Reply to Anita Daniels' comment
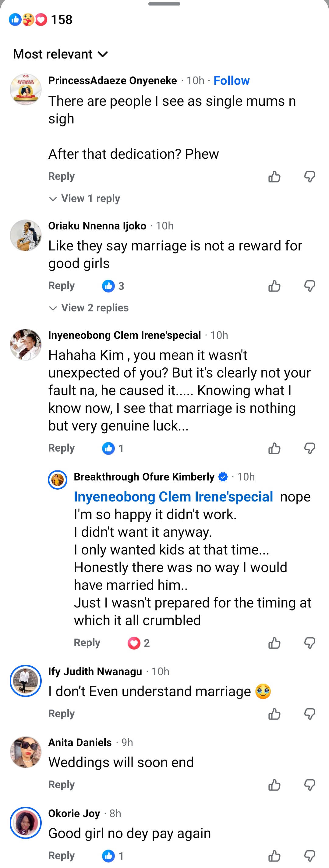Image resolution: width=329 pixels, height=868 pixels. 61,785
